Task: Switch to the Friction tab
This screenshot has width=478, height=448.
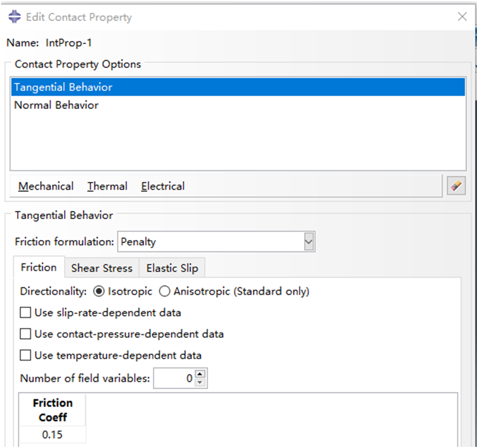Action: point(39,267)
